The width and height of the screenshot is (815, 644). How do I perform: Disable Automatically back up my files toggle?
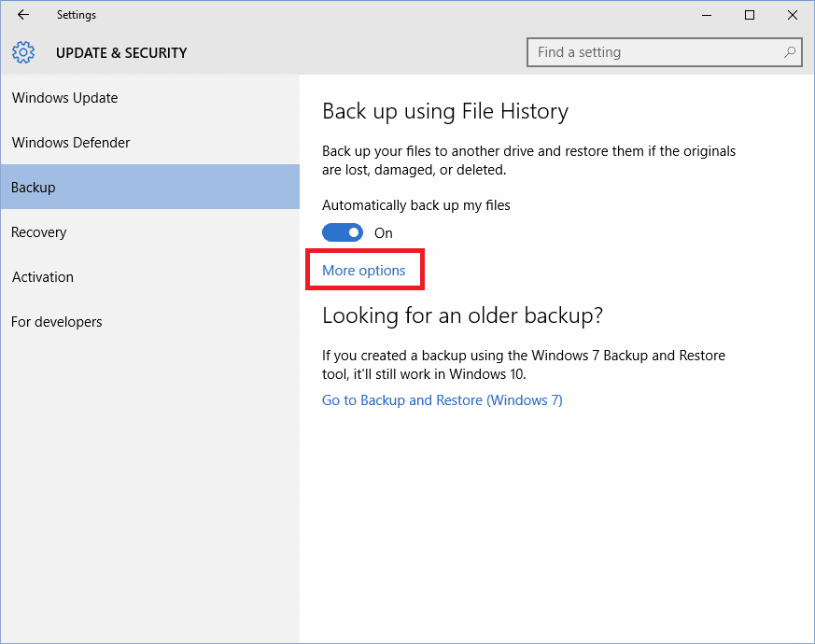[x=343, y=232]
